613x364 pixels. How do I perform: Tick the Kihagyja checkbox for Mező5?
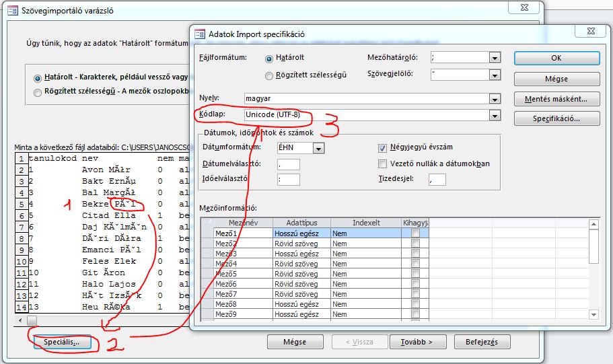[x=415, y=274]
